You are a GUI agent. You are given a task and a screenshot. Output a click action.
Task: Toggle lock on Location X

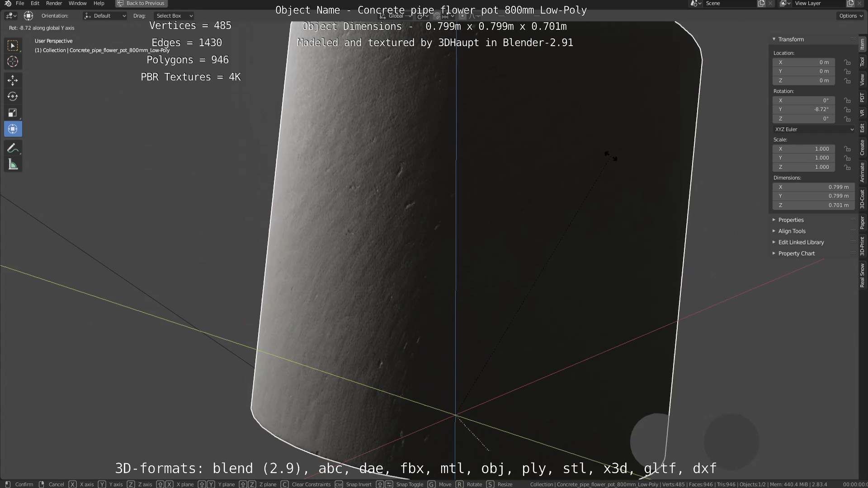click(847, 62)
